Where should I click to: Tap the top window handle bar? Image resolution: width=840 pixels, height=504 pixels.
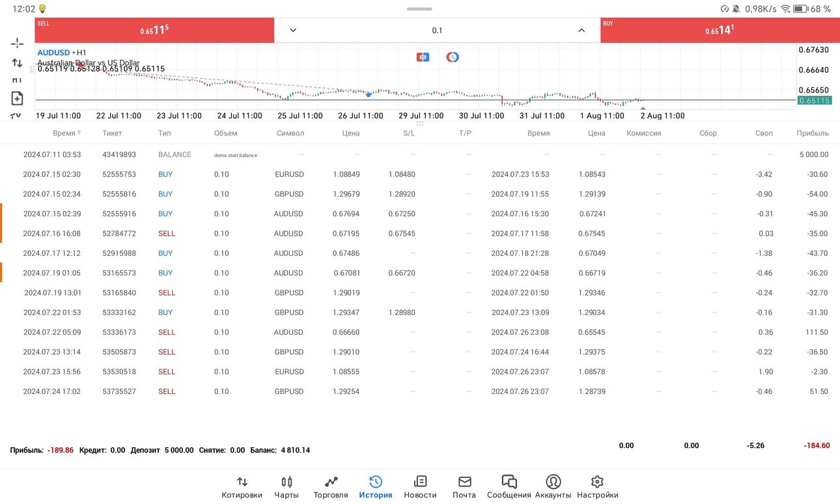tap(419, 9)
